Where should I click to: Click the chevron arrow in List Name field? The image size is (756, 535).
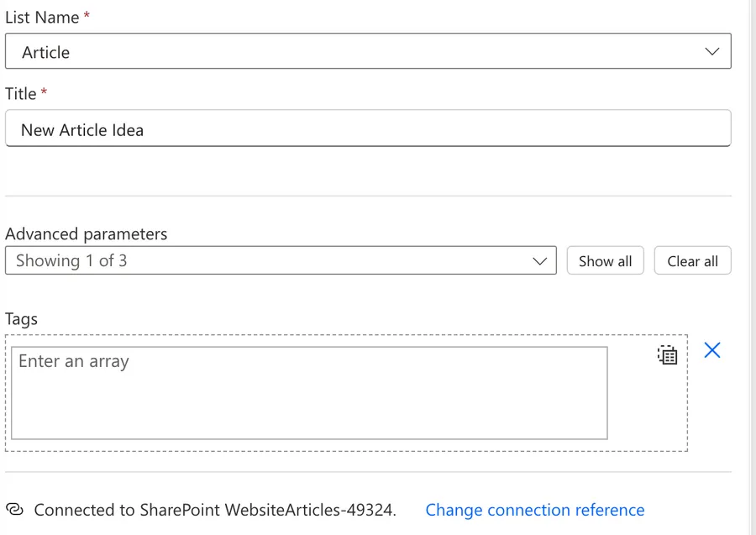[x=711, y=51]
